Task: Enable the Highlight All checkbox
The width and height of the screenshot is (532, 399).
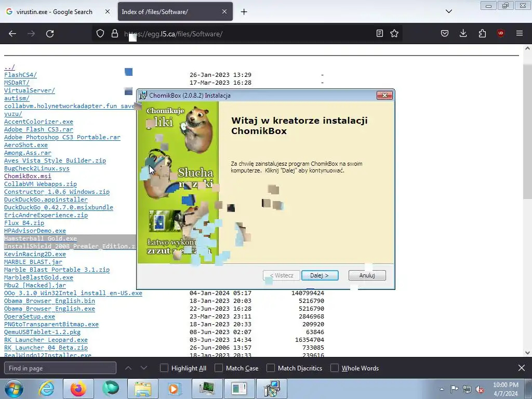Action: 164,368
